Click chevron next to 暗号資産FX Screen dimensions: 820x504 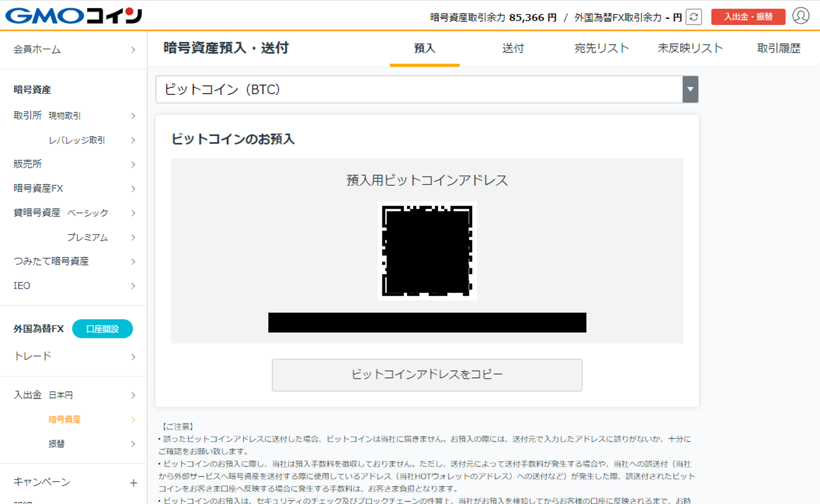pyautogui.click(x=133, y=189)
